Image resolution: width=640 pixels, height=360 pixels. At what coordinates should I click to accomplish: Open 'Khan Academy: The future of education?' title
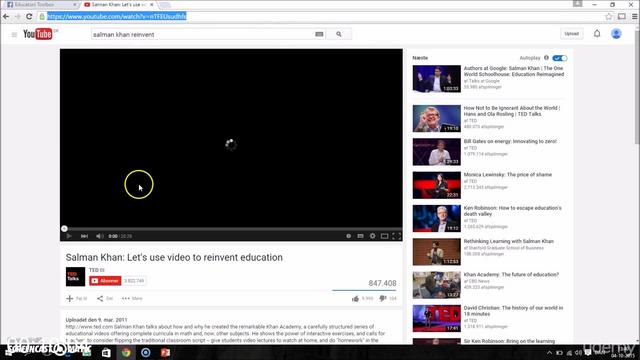pyautogui.click(x=511, y=275)
